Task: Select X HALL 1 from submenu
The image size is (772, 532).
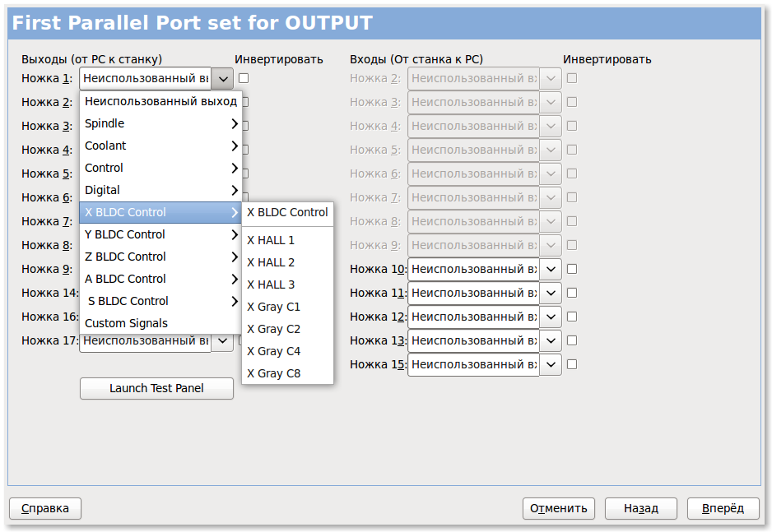Action: pyautogui.click(x=271, y=240)
